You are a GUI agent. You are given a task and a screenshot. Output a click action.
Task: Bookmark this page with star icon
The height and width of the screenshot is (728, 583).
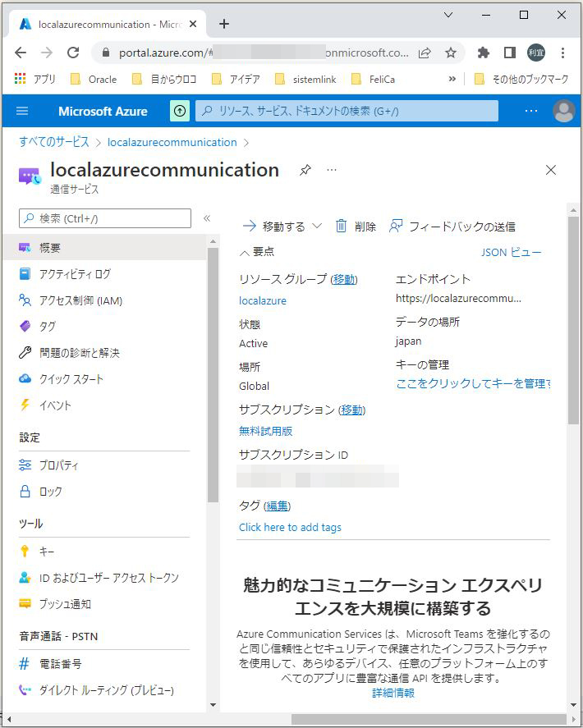(x=450, y=53)
